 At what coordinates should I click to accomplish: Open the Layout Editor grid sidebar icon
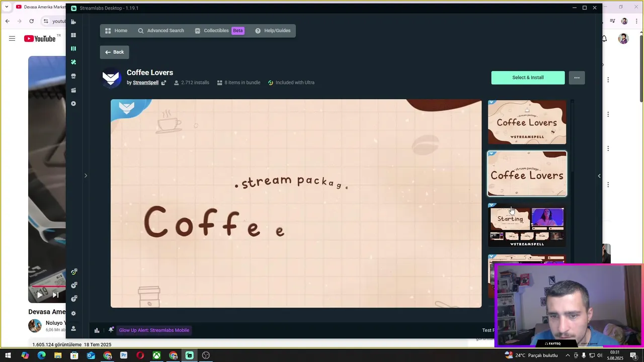73,35
